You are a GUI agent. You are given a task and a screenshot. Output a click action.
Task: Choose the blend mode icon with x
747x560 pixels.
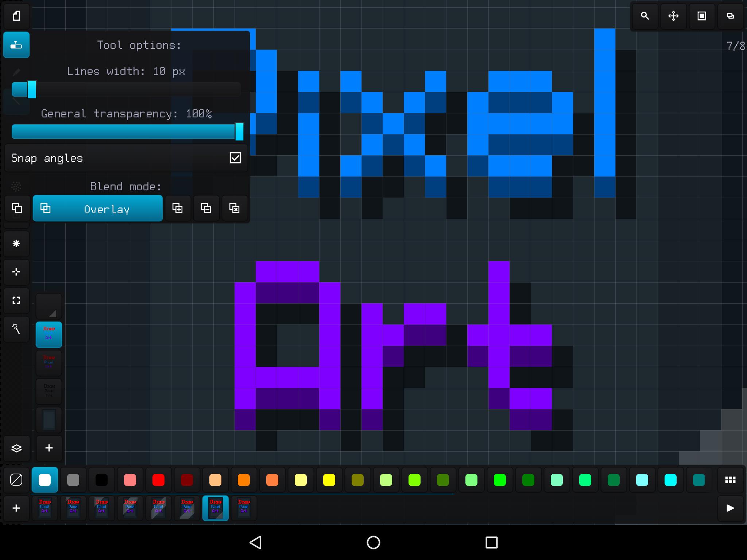235,208
